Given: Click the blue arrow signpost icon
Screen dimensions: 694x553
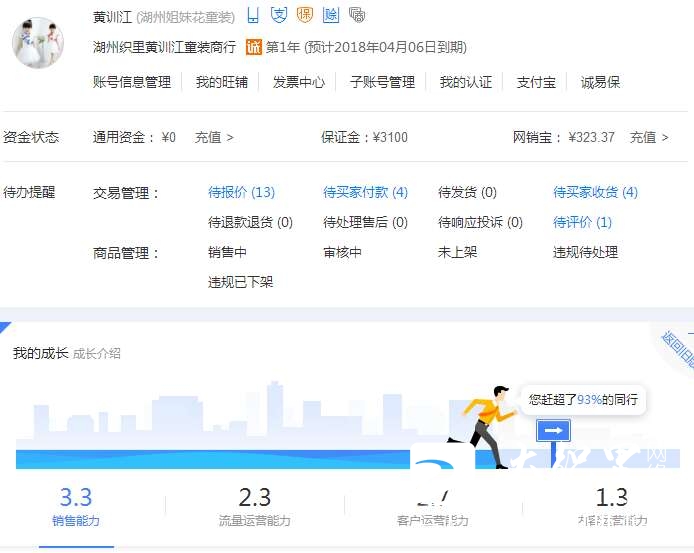Looking at the screenshot, I should [554, 431].
